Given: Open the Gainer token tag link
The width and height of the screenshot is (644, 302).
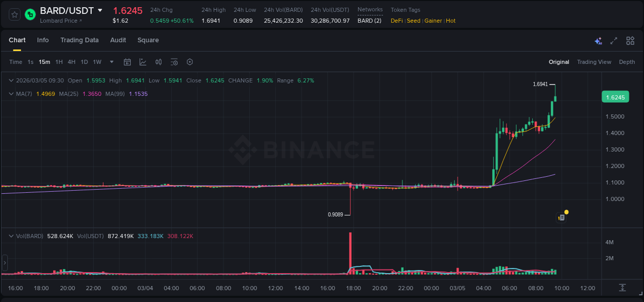Looking at the screenshot, I should [x=433, y=21].
